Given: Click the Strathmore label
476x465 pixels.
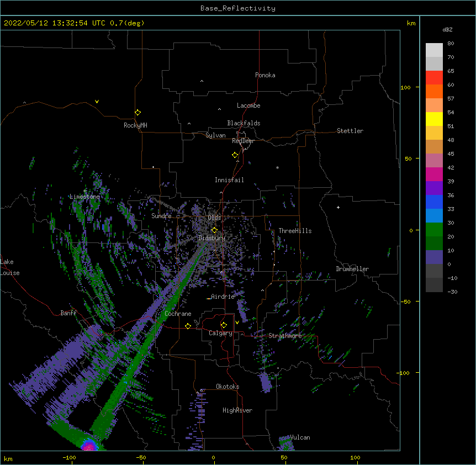Looking at the screenshot, I should (285, 336).
